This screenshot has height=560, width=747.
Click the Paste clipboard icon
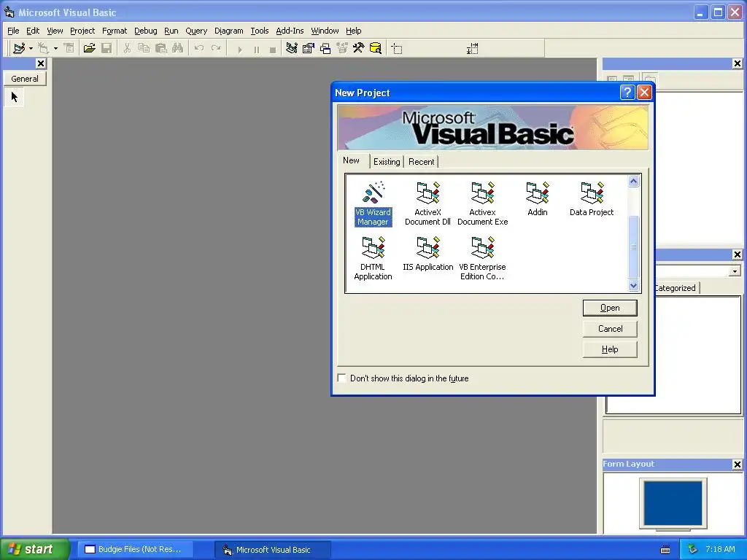[x=161, y=49]
